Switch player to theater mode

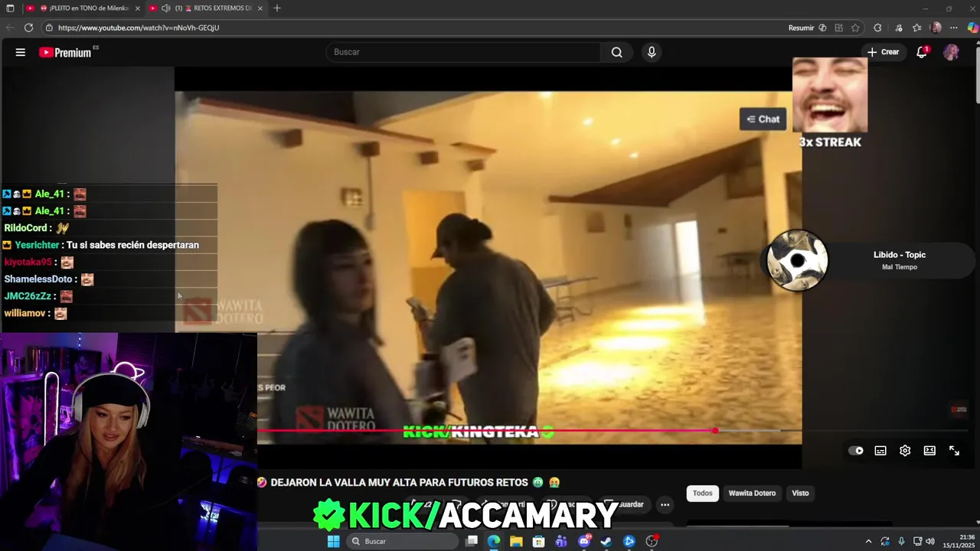[x=929, y=451]
